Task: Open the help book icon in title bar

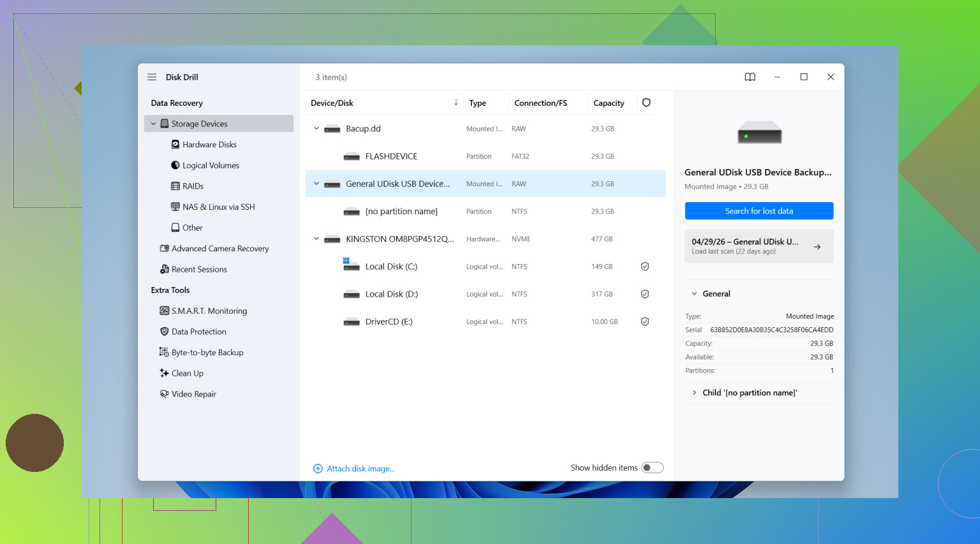Action: pyautogui.click(x=750, y=77)
